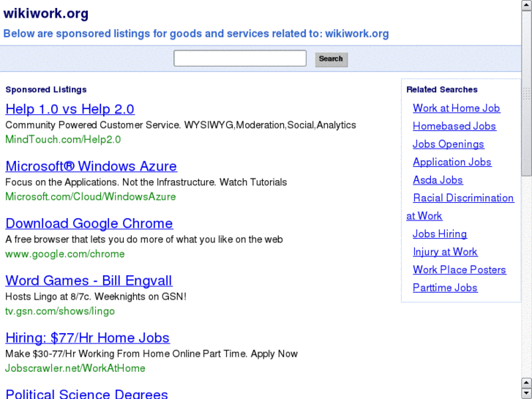The image size is (532, 399).
Task: Open the Download Google Chrome link
Action: 89,223
